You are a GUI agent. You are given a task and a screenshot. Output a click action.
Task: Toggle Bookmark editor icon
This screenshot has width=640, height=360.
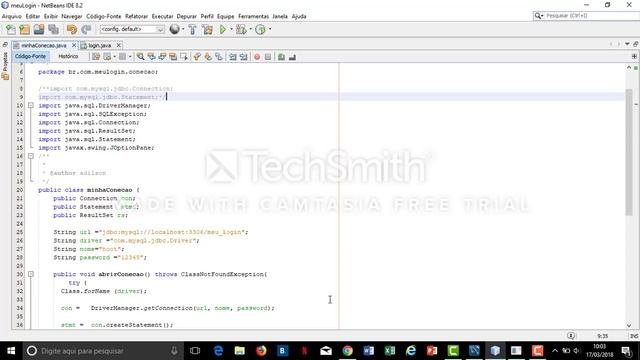[219, 57]
